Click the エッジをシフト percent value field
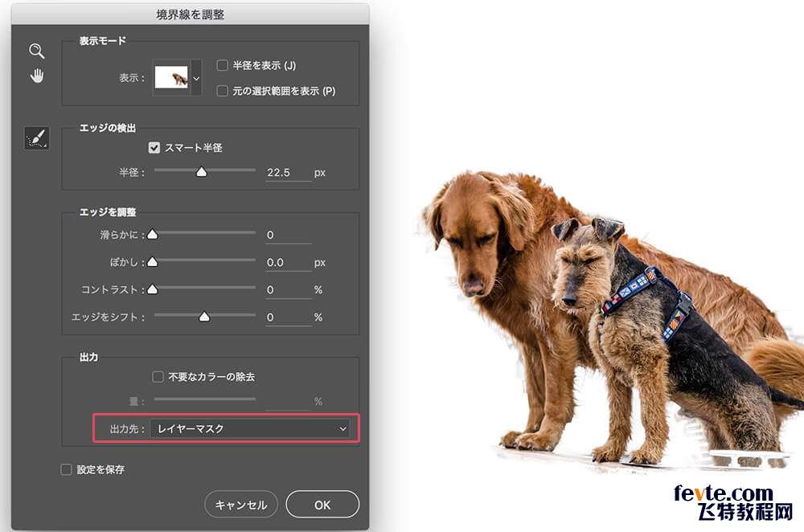The width and height of the screenshot is (804, 532). coord(288,317)
